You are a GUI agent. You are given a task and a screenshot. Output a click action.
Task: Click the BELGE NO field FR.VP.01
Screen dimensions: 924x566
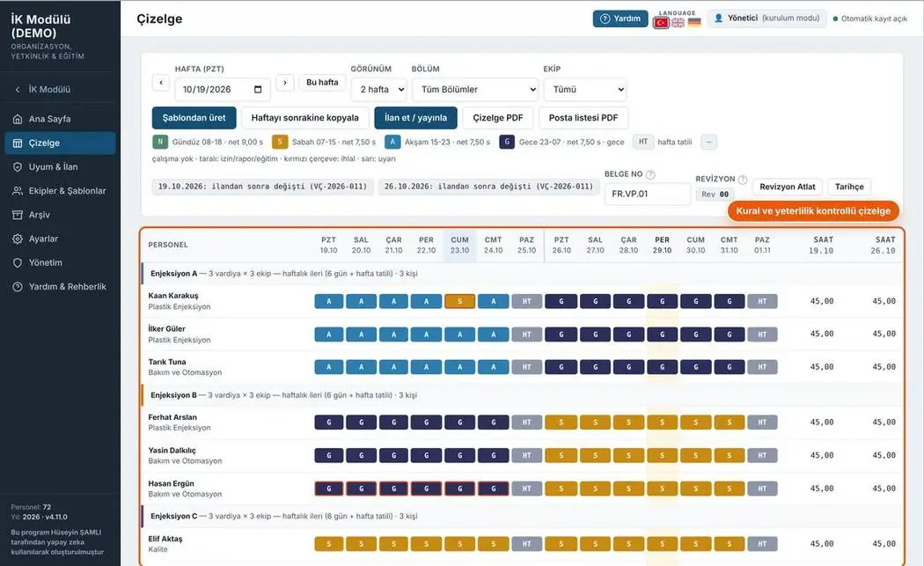click(x=647, y=194)
